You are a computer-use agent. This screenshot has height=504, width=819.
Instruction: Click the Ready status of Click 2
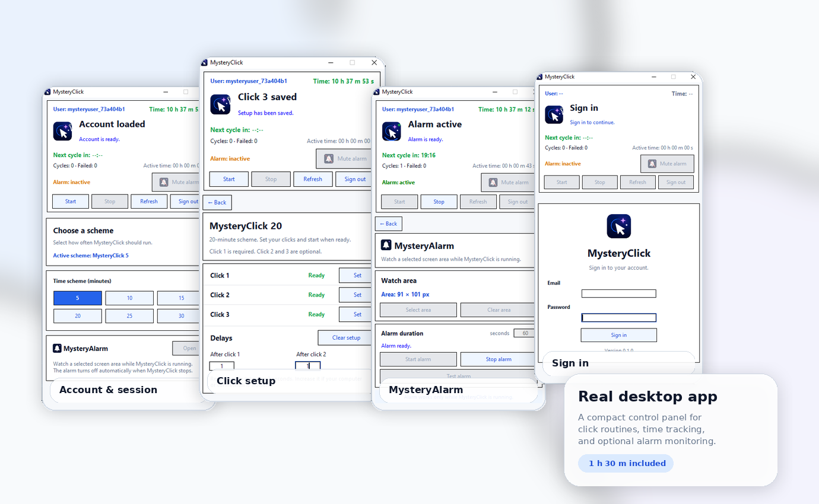(316, 295)
